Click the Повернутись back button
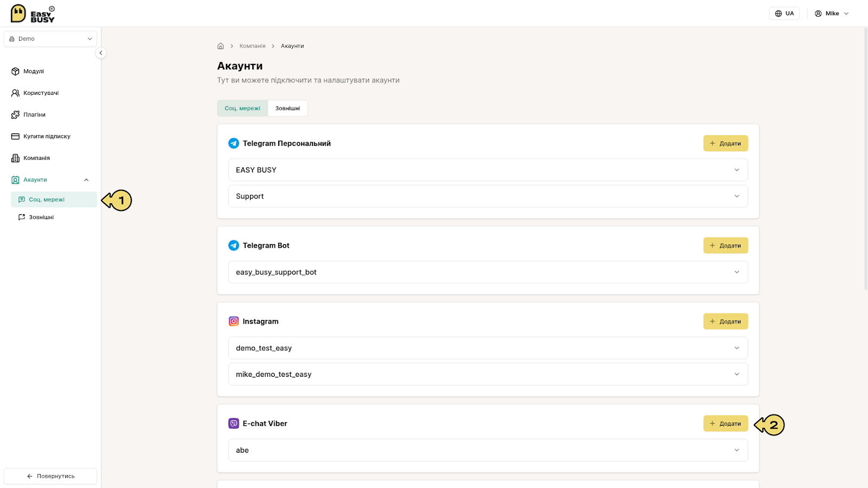The width and height of the screenshot is (868, 488). click(x=50, y=476)
